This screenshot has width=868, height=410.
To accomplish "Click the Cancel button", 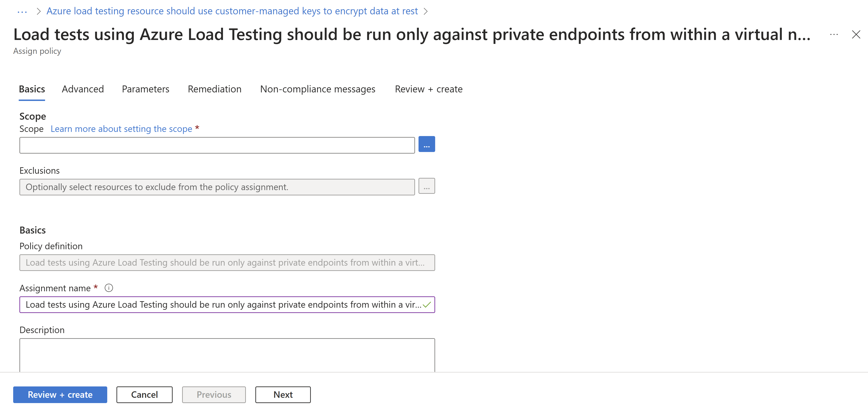I will coord(144,394).
